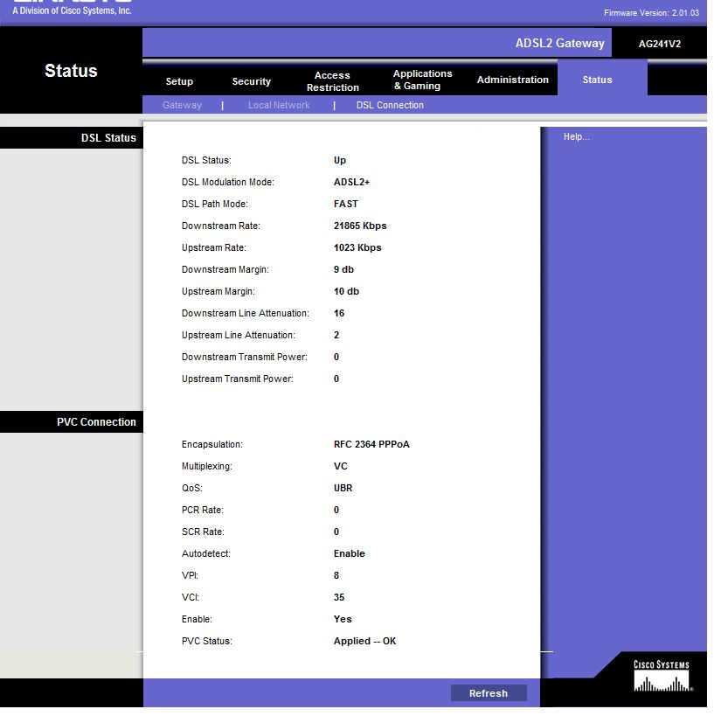
Task: Click the DSL Modulation Mode value ADSL2+
Action: (x=351, y=182)
